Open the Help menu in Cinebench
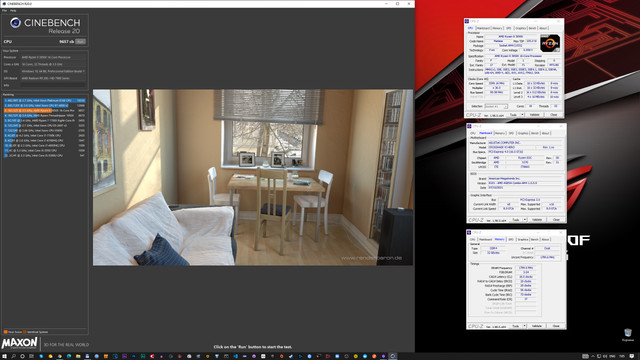Image resolution: width=640 pixels, height=360 pixels. (x=13, y=11)
